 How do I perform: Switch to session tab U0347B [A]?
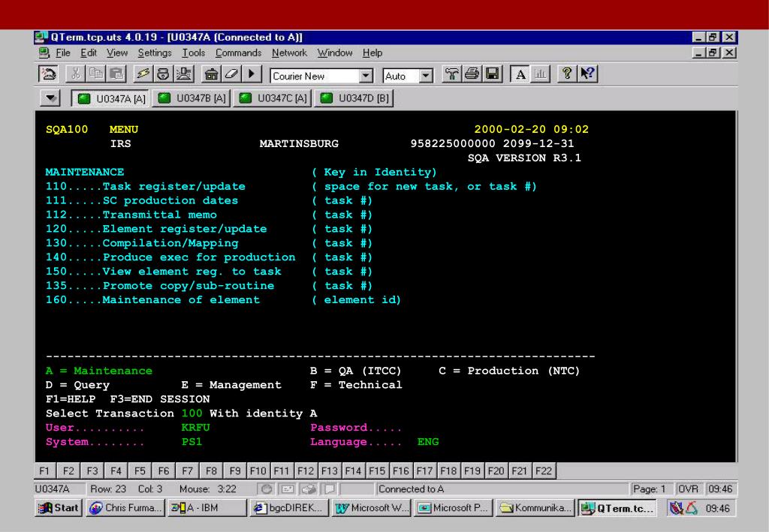pyautogui.click(x=191, y=98)
